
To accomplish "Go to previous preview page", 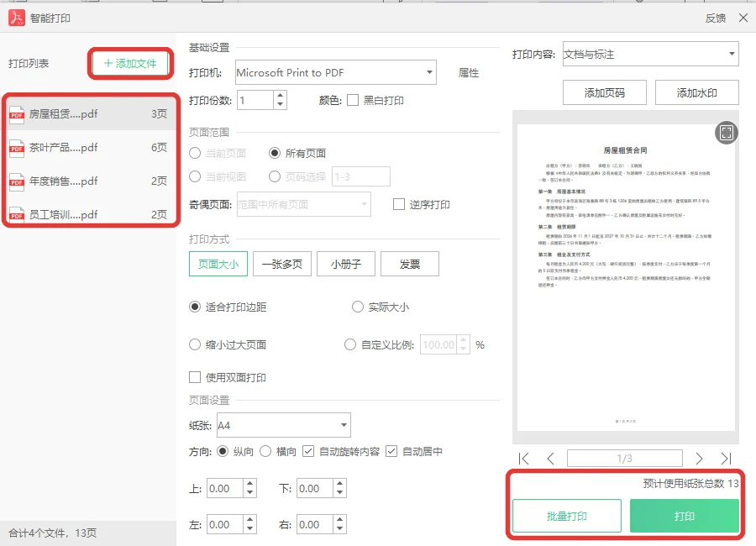I will (x=550, y=458).
